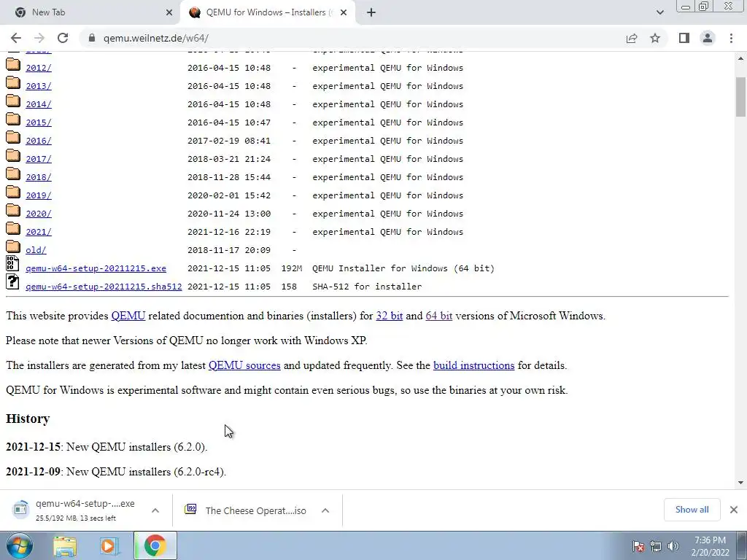The width and height of the screenshot is (747, 560).
Task: Expand options for qemu-w64-setup exe download
Action: coord(155,510)
